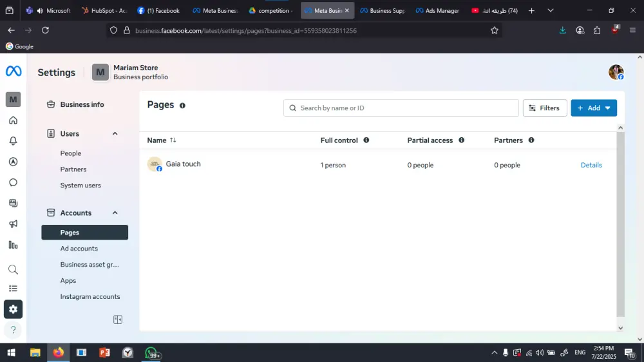644x362 pixels.
Task: Collapse the Users section
Action: pyautogui.click(x=115, y=134)
